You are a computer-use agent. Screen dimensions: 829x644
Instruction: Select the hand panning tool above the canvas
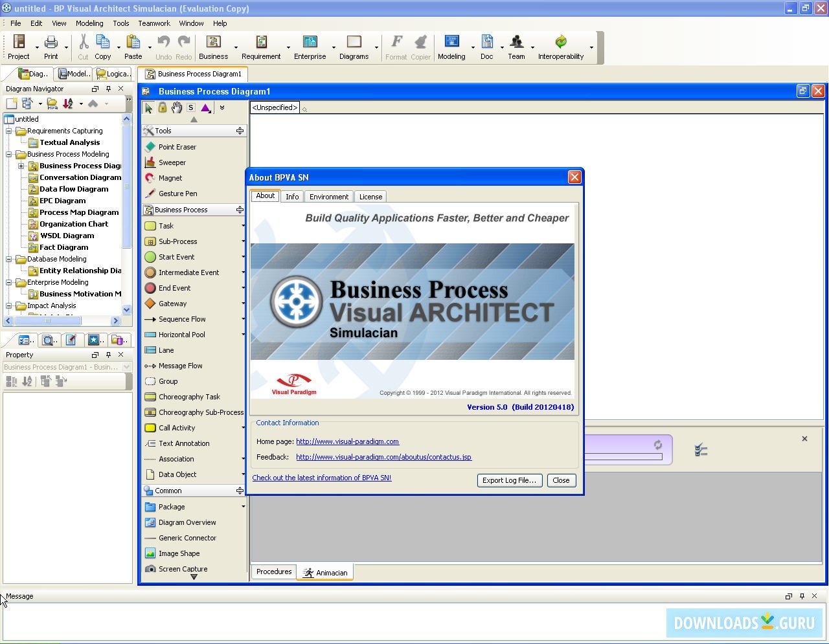tap(176, 107)
